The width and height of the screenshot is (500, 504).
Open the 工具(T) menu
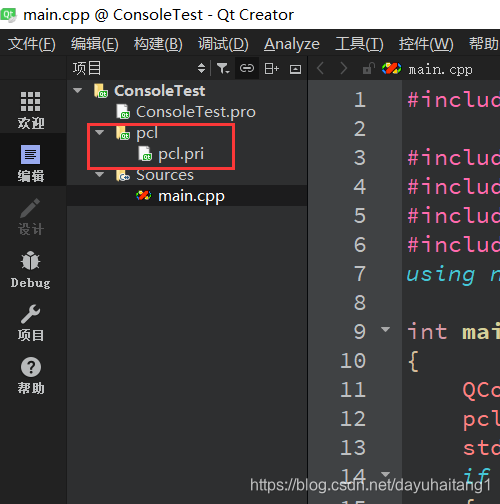click(359, 44)
